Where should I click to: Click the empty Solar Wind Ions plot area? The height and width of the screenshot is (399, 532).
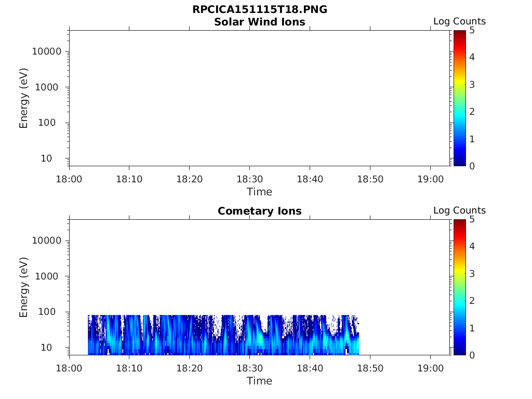260,98
